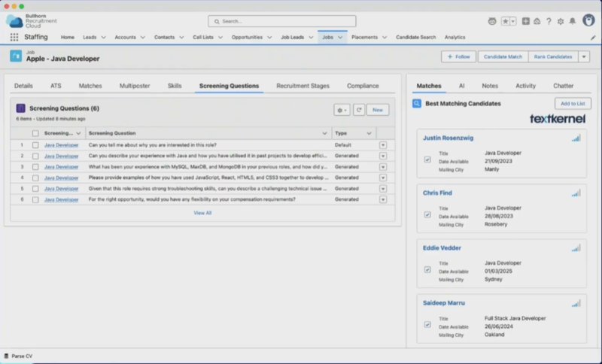
Task: Open the Chatter tab in side panel
Action: pos(563,86)
